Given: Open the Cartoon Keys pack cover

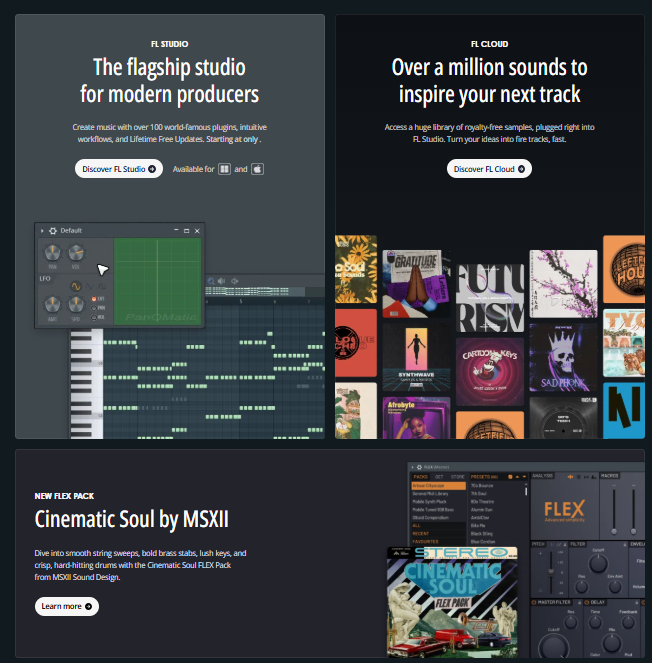Looking at the screenshot, I should pyautogui.click(x=490, y=372).
